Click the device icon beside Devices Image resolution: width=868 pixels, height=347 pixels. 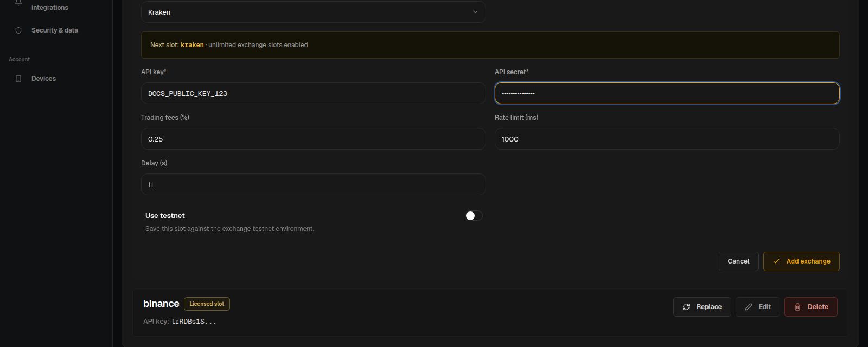coord(18,79)
